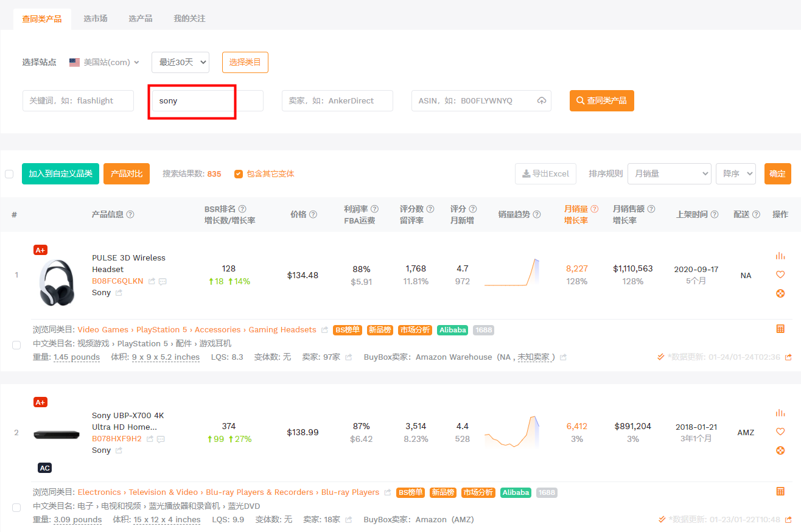Image resolution: width=801 pixels, height=532 pixels.
Task: Open comments icon beside ASIN B078HXF9H2
Action: pyautogui.click(x=161, y=439)
